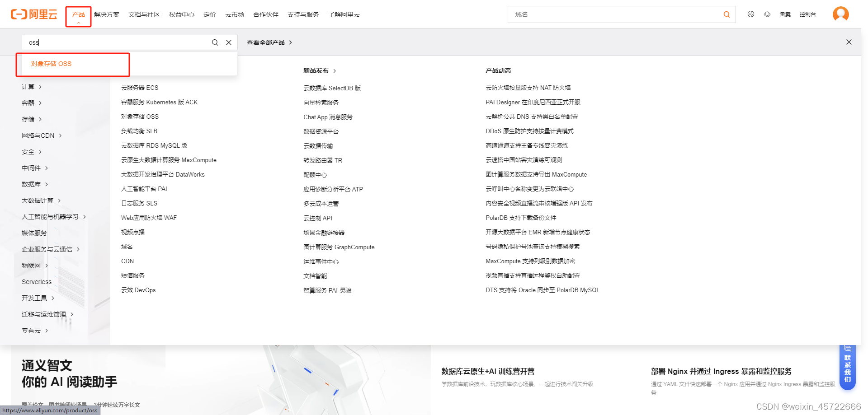Open the 权益中心 menu
The image size is (868, 415).
tap(182, 14)
